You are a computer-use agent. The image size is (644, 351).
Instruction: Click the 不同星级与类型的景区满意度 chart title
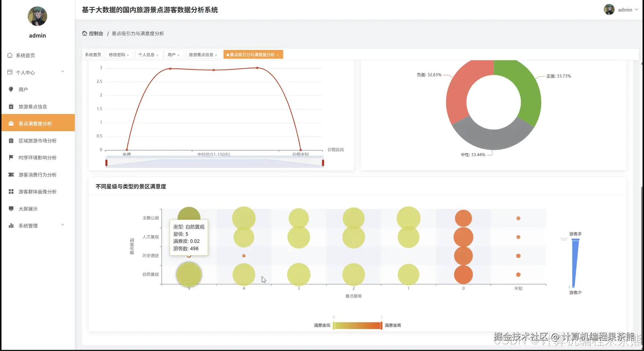click(x=131, y=186)
